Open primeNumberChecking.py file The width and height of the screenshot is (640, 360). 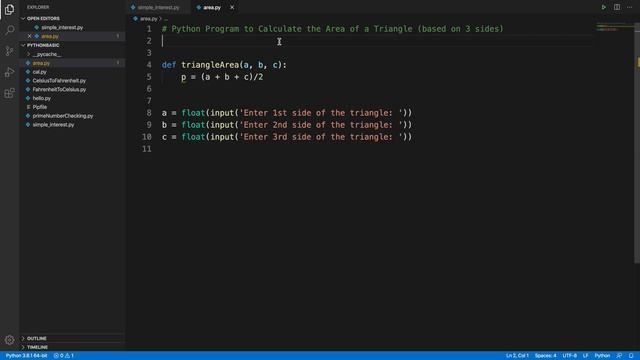[63, 116]
